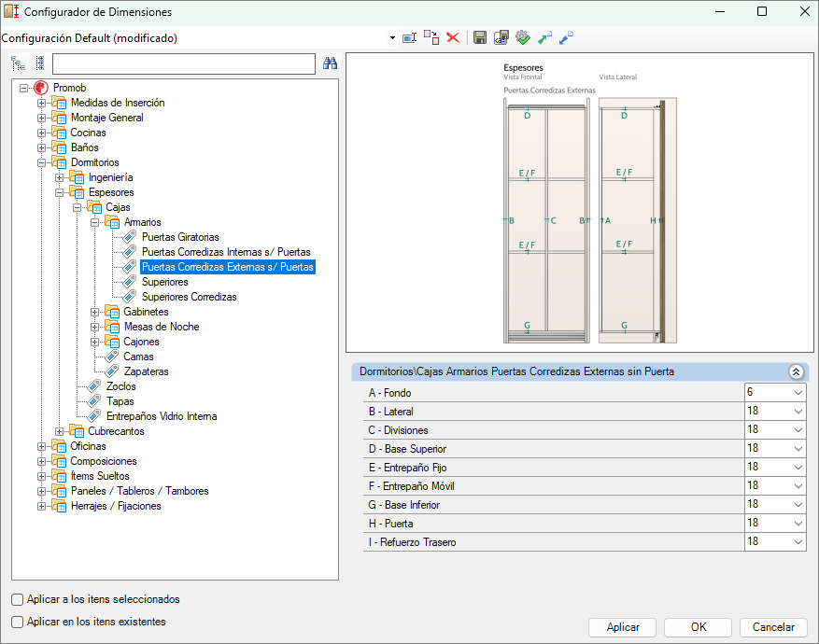Collapse the properties panel header chevron

click(796, 371)
